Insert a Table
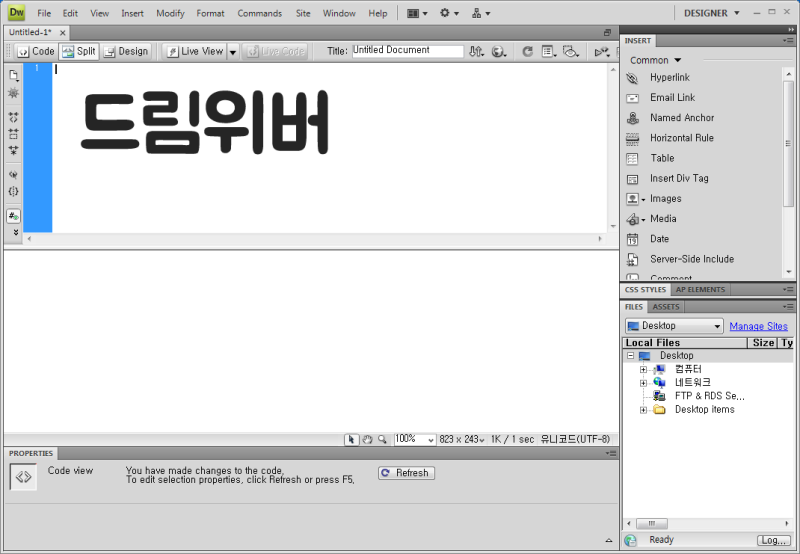Screen dimensions: 800x554 662,158
